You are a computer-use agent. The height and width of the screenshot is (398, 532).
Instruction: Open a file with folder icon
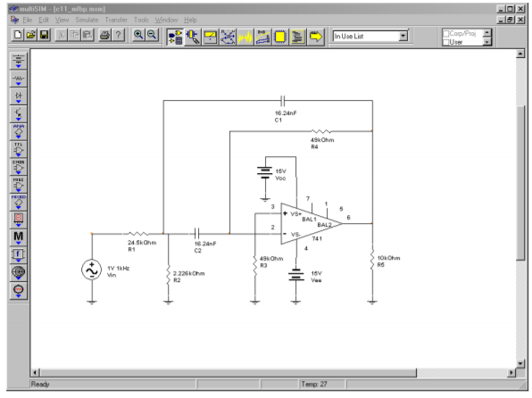coord(31,35)
